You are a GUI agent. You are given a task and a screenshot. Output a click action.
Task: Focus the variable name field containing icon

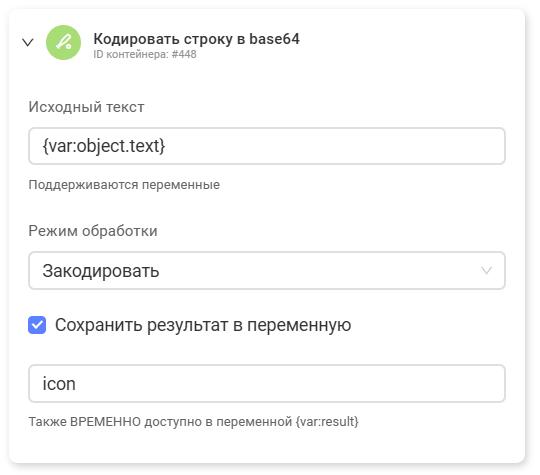coord(267,383)
